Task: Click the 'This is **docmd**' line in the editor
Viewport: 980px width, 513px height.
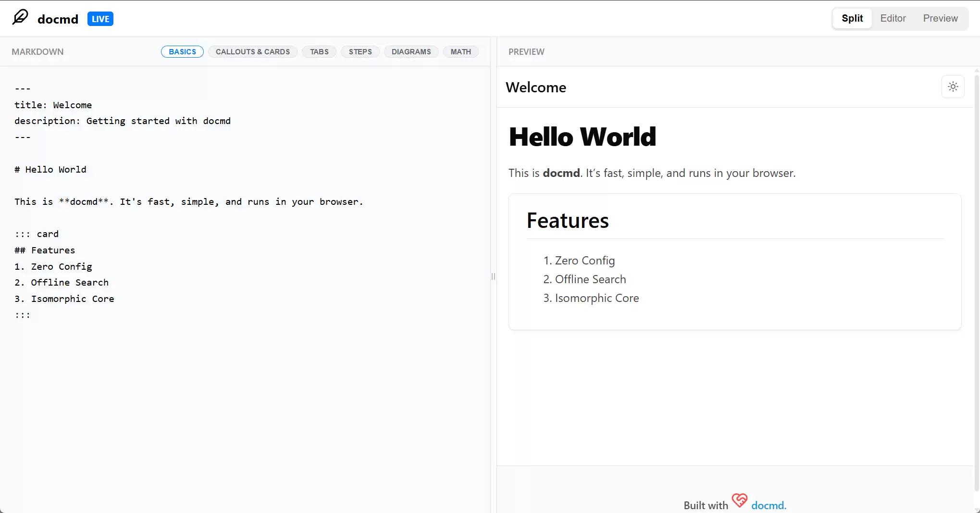Action: point(189,201)
